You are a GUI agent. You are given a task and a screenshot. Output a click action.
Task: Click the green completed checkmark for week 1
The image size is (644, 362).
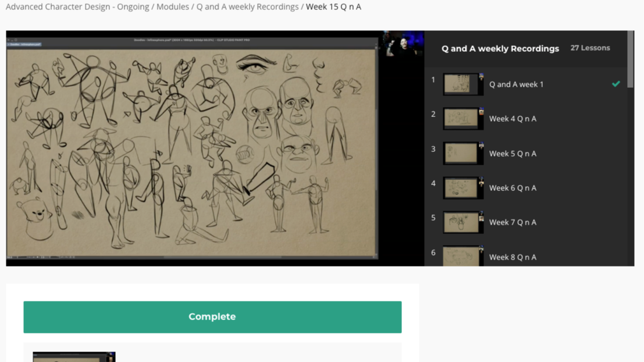615,84
